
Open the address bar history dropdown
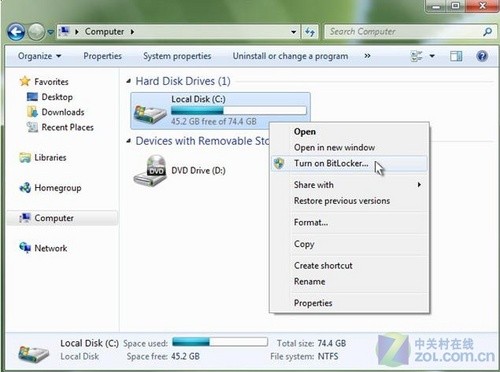click(x=294, y=32)
